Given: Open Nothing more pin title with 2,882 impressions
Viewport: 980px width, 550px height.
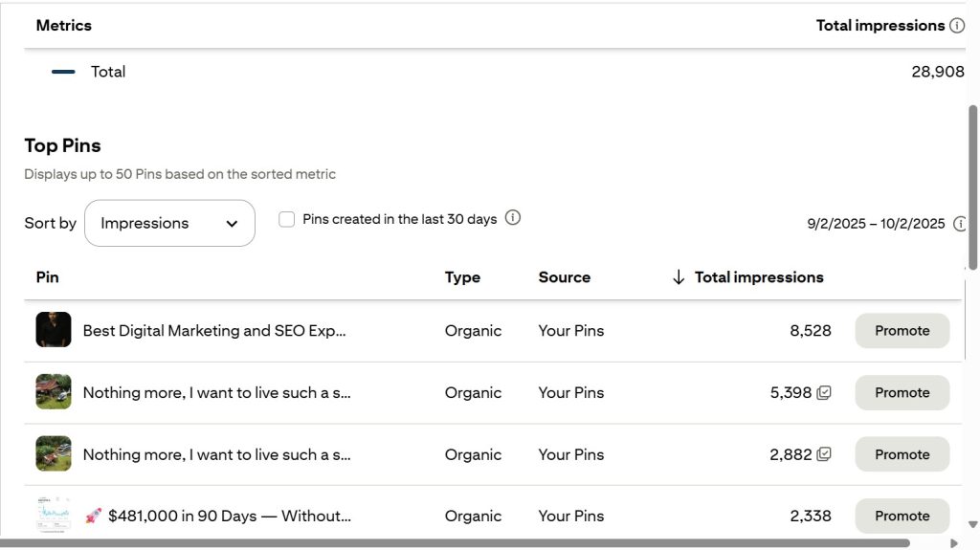Looking at the screenshot, I should click(217, 454).
